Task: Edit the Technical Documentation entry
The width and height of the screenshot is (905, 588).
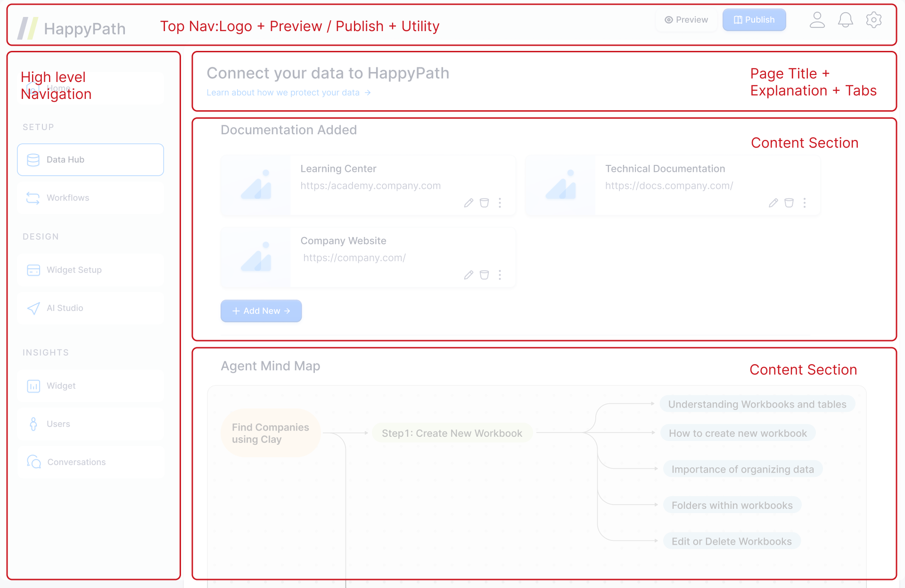Action: click(773, 203)
